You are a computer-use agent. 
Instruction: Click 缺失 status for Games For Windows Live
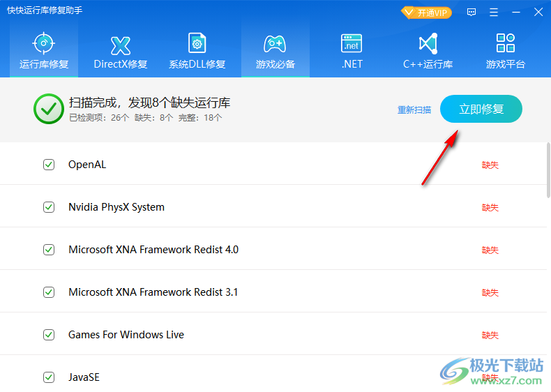(x=490, y=335)
